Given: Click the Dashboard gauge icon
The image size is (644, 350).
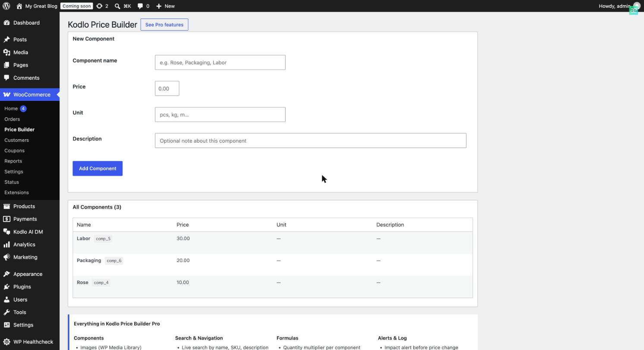Looking at the screenshot, I should 7,23.
